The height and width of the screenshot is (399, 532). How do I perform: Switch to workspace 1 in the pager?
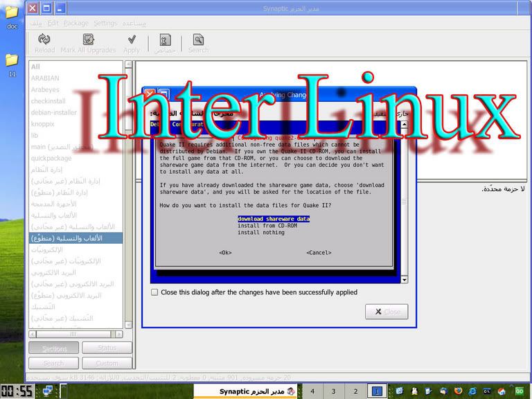[377, 391]
